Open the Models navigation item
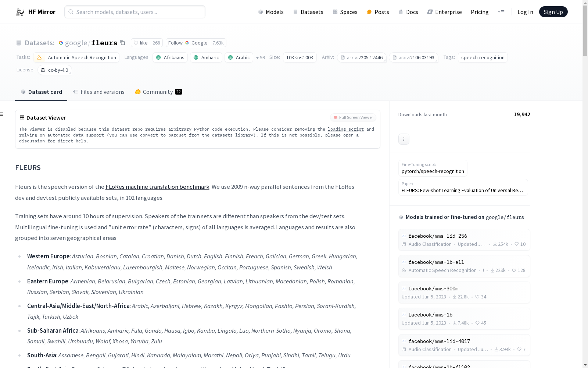Image resolution: width=588 pixels, height=368 pixels. tap(271, 12)
